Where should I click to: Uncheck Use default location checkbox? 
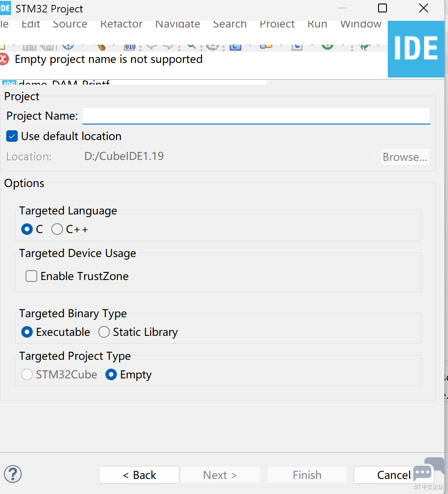tap(12, 136)
